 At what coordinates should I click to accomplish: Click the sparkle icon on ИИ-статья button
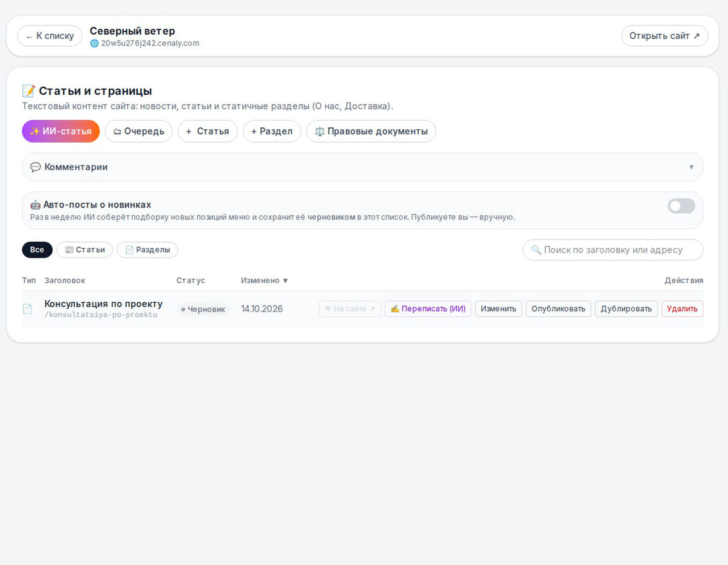pos(35,131)
